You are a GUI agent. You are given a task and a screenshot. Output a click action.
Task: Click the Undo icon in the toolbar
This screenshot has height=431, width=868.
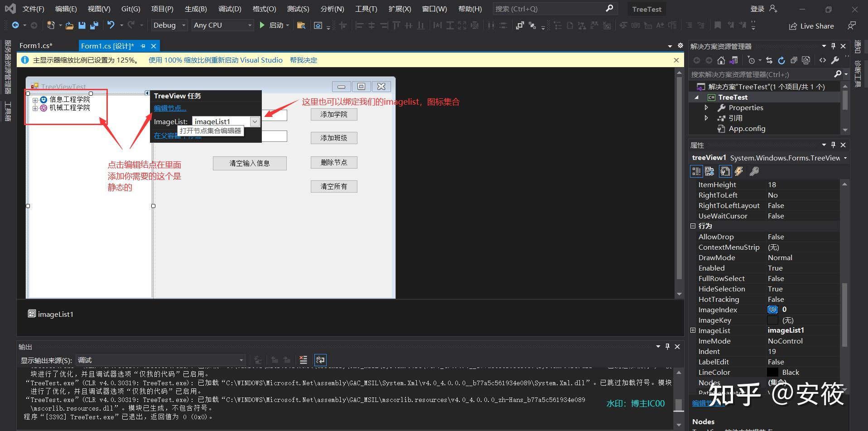click(111, 25)
